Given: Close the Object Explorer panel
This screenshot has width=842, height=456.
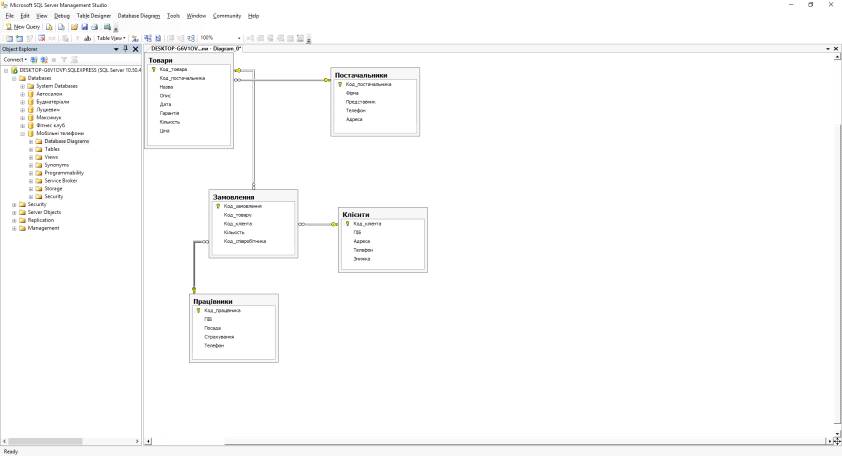Looking at the screenshot, I should [136, 49].
